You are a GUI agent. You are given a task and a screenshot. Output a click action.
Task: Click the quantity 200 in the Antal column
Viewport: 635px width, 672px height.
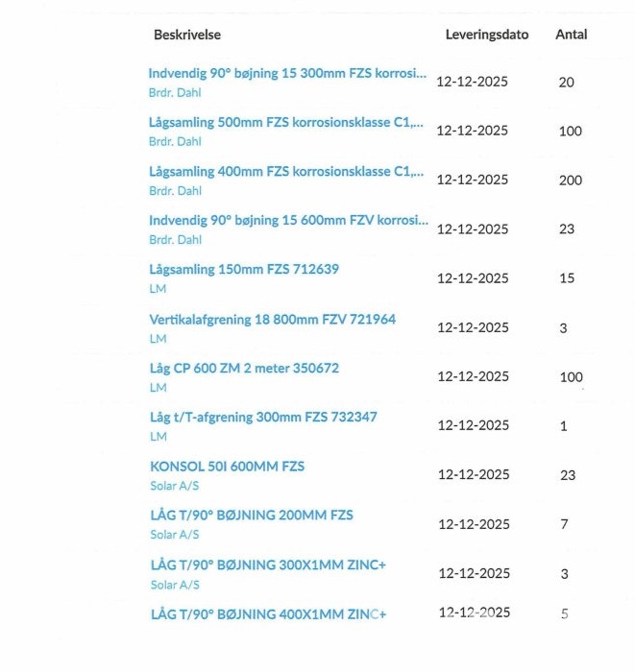(571, 180)
